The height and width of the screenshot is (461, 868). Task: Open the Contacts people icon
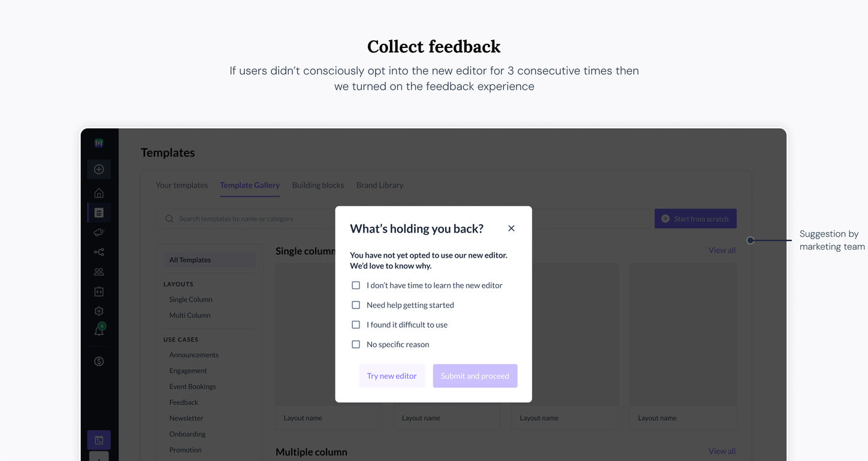pos(99,272)
